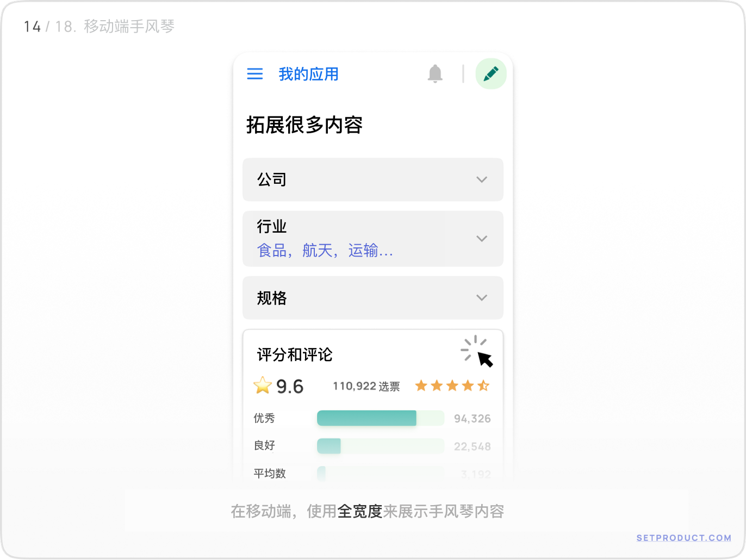Viewport: 746px width, 560px height.
Task: Click the 食品，航天，运输… selected values
Action: click(x=325, y=251)
